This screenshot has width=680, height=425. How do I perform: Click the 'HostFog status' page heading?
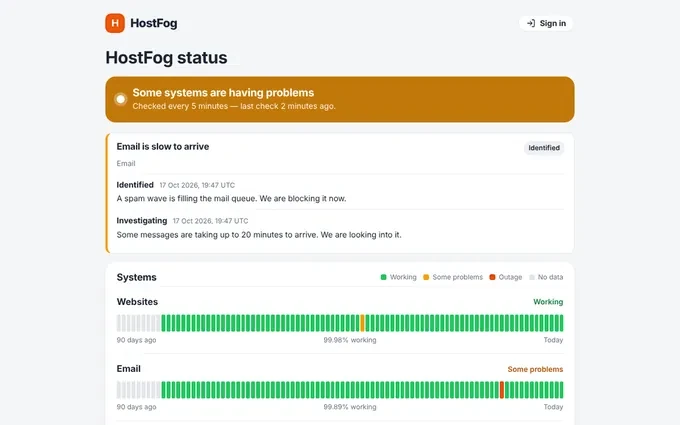(x=167, y=58)
